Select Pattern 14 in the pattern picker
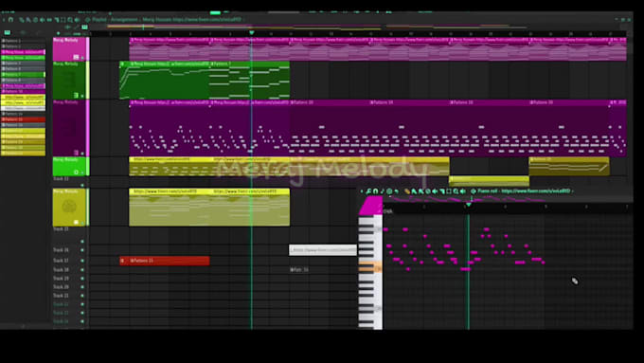 (x=23, y=114)
